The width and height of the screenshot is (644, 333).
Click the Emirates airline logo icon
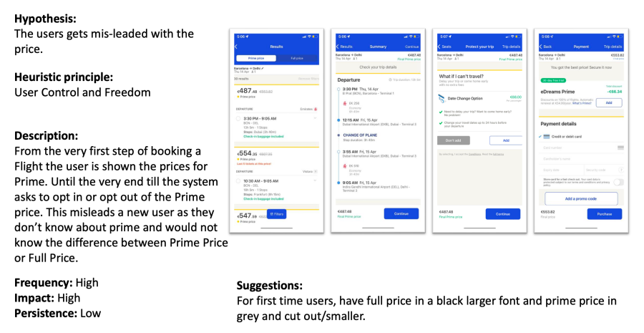coord(316,110)
